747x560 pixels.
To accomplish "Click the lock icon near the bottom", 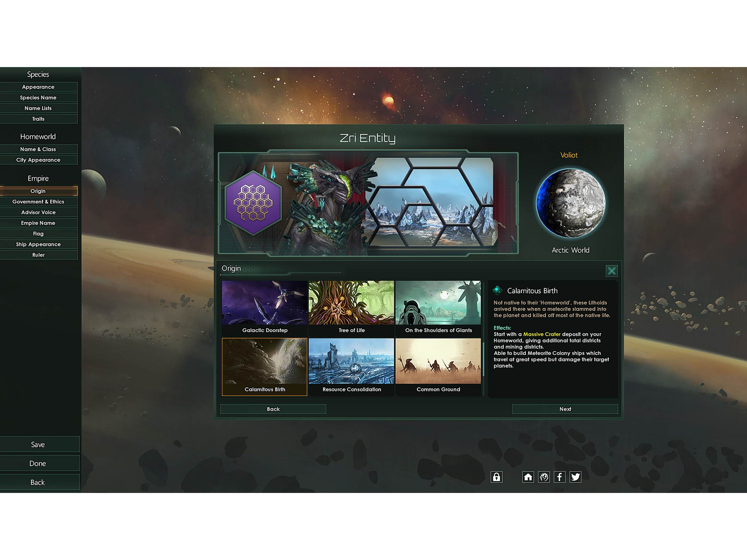I will pyautogui.click(x=496, y=477).
